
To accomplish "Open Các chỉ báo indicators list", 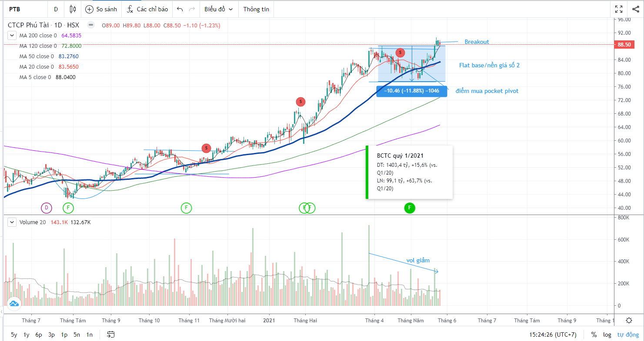I will (147, 9).
